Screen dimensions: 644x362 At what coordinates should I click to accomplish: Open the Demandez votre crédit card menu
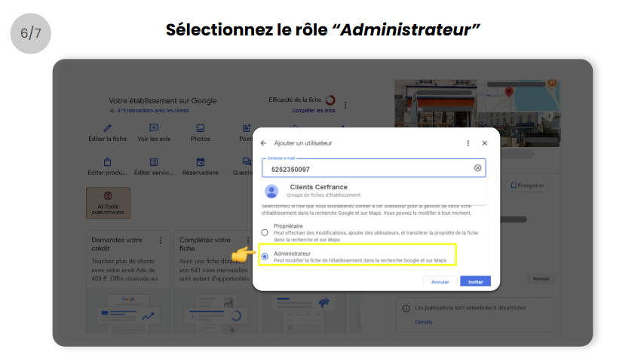pos(160,241)
